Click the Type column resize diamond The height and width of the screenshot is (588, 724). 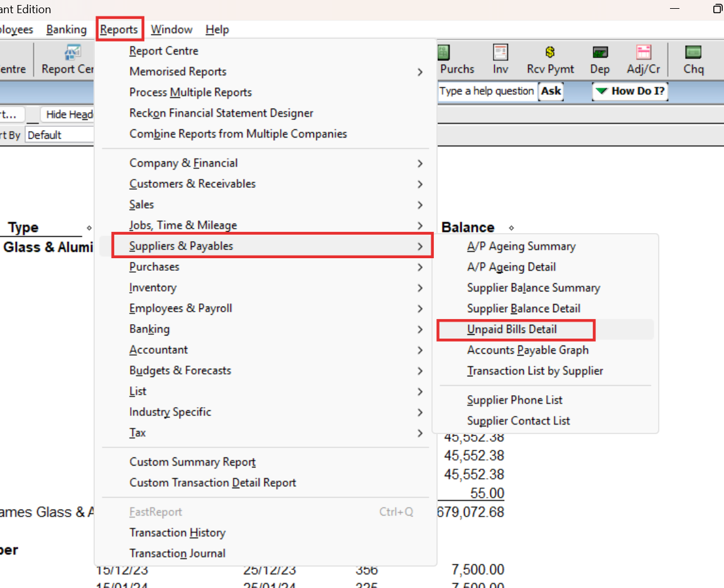pyautogui.click(x=89, y=227)
